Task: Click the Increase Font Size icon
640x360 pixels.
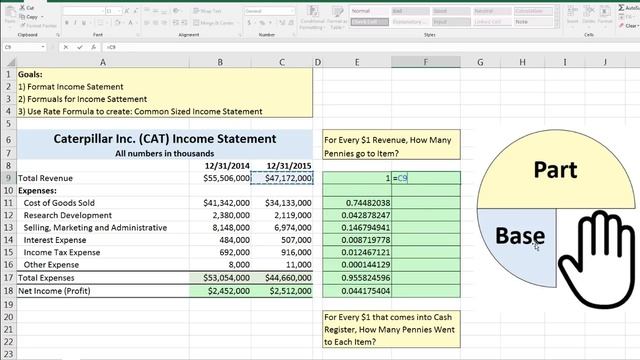Action: (127, 11)
